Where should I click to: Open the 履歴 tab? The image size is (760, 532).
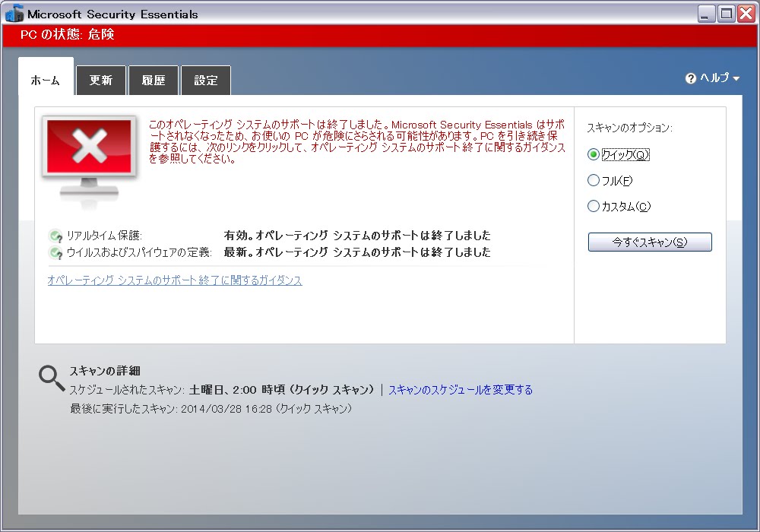point(154,81)
